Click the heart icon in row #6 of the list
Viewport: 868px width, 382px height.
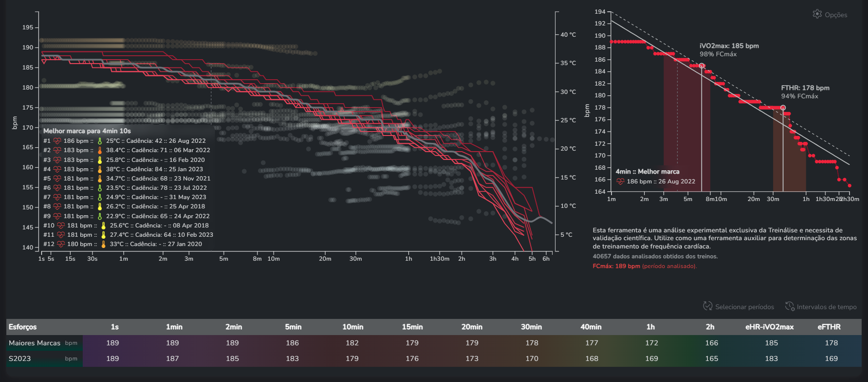click(57, 188)
